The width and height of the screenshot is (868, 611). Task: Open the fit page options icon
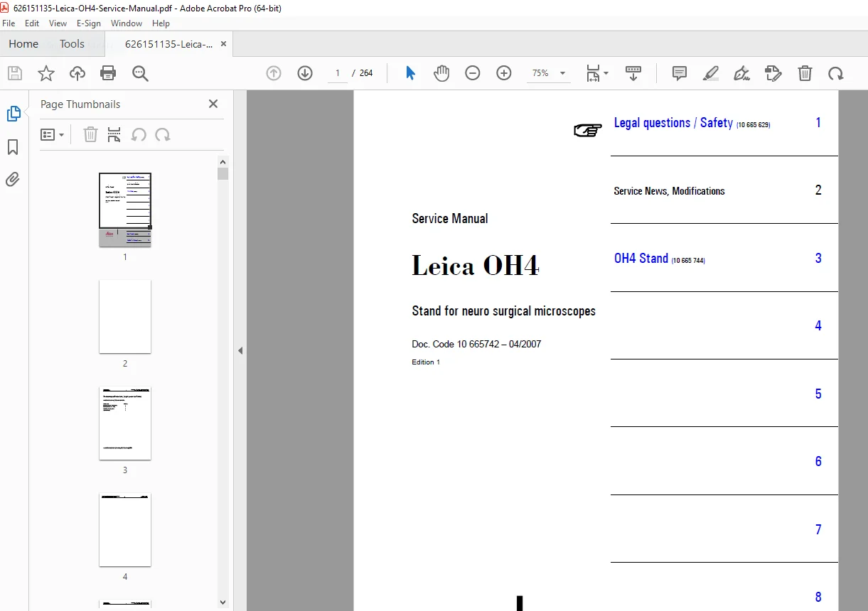tap(597, 72)
